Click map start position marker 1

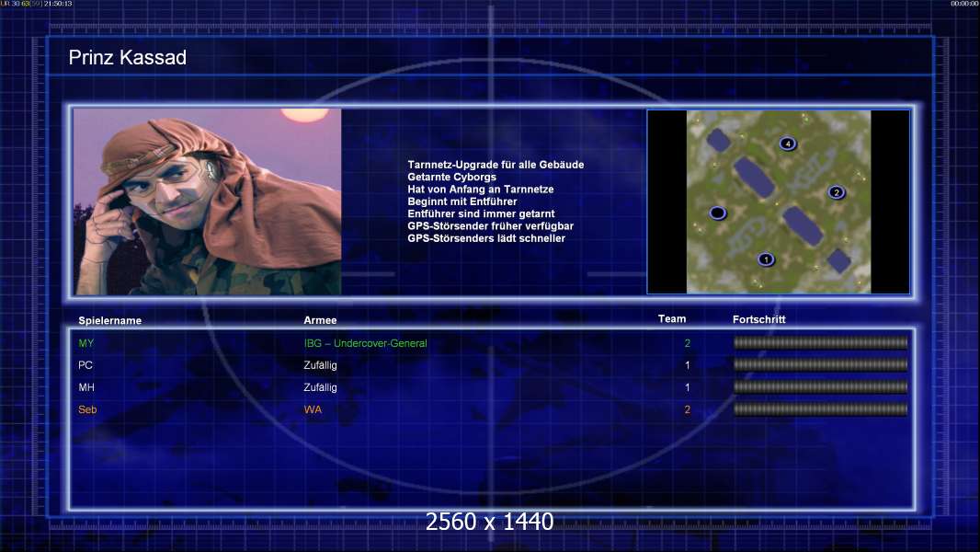pos(766,259)
